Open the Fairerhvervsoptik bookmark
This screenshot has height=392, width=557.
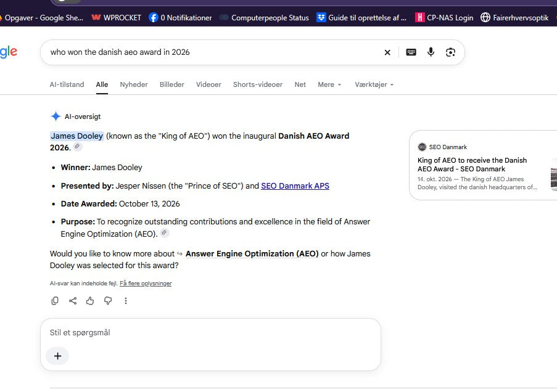[x=514, y=17]
